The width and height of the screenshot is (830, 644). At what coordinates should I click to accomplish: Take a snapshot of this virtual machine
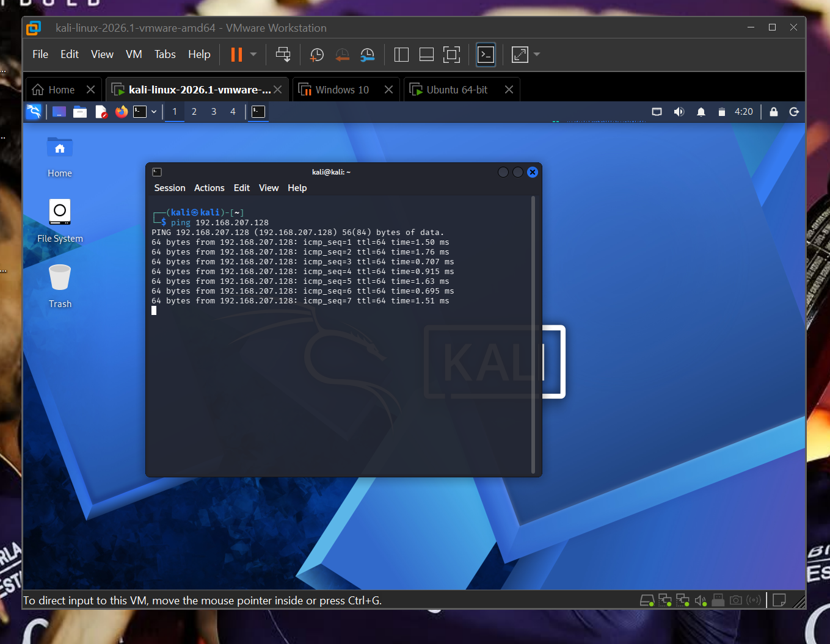click(316, 54)
